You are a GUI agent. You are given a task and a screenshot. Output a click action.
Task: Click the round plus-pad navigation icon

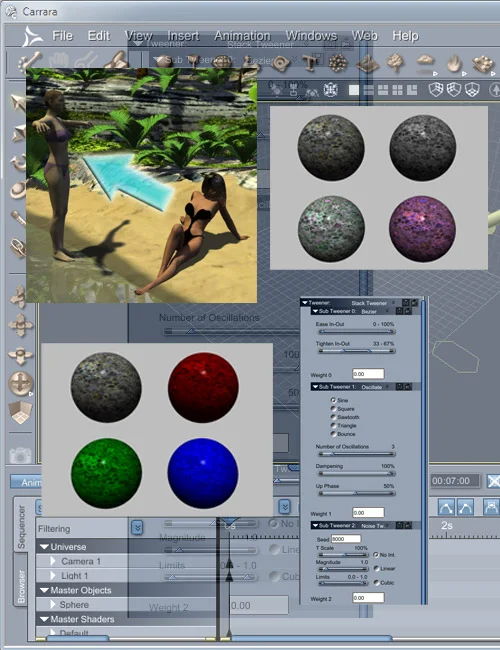20,383
